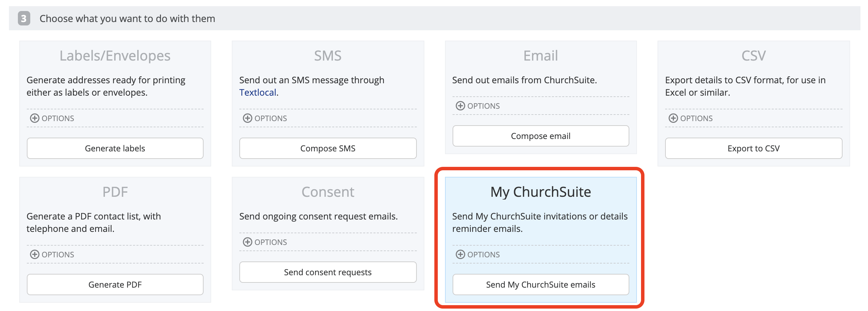This screenshot has height=311, width=868.
Task: Click the plus Options icon in the PDF panel
Action: [x=35, y=254]
